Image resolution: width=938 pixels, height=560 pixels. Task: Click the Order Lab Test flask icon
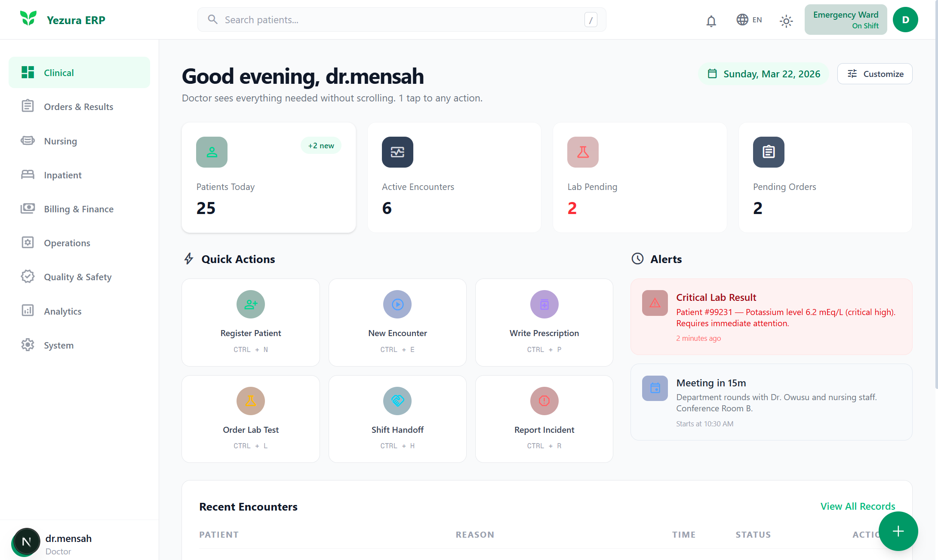pos(250,401)
